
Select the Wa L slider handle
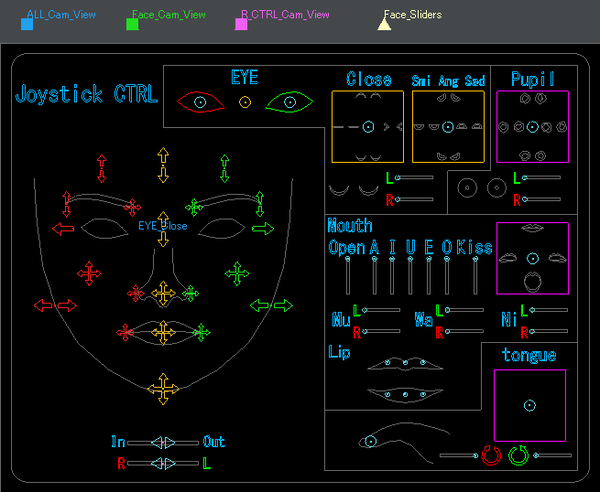448,310
